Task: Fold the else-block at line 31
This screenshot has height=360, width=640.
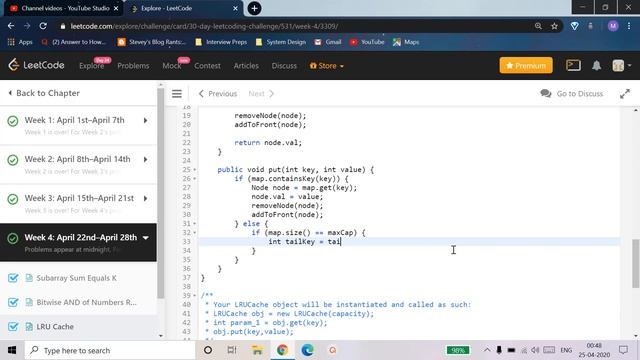Action: point(195,224)
